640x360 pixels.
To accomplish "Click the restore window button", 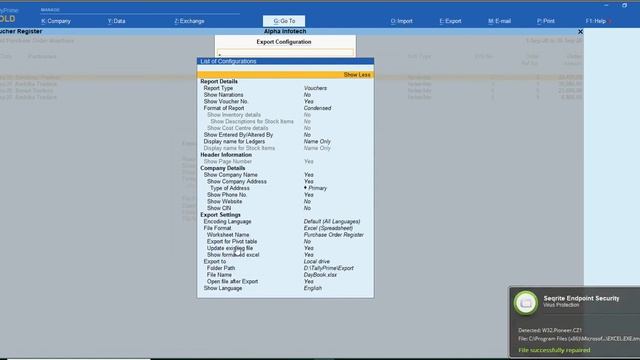I will (x=624, y=5).
